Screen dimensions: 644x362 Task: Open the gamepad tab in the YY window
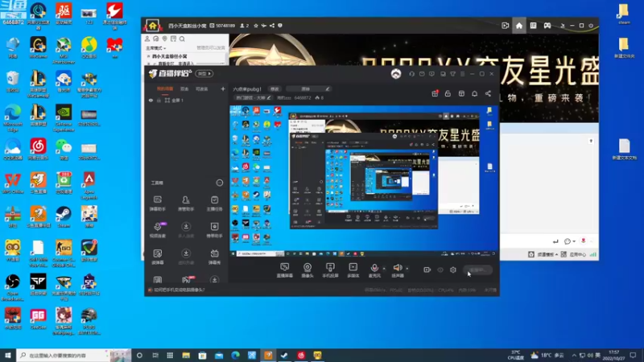(547, 26)
